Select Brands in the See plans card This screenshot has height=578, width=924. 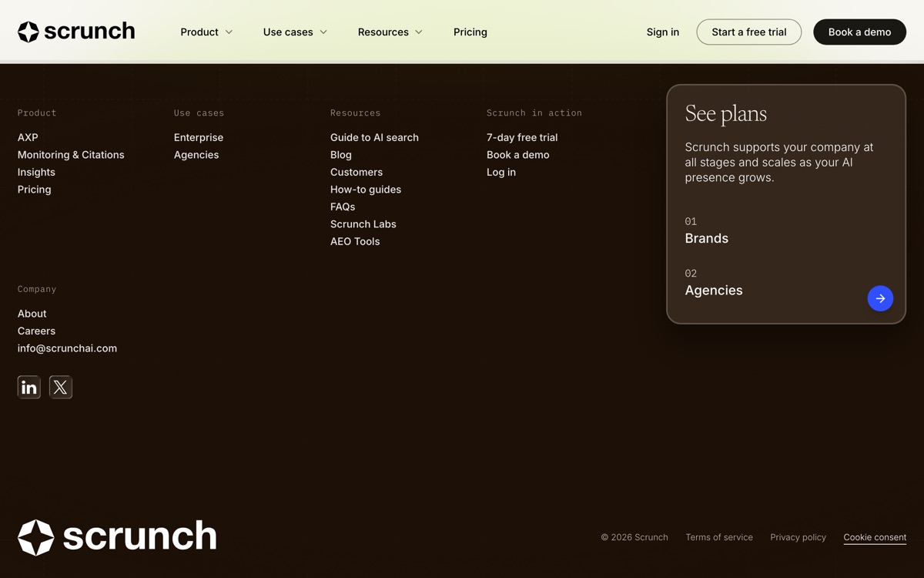pyautogui.click(x=707, y=238)
